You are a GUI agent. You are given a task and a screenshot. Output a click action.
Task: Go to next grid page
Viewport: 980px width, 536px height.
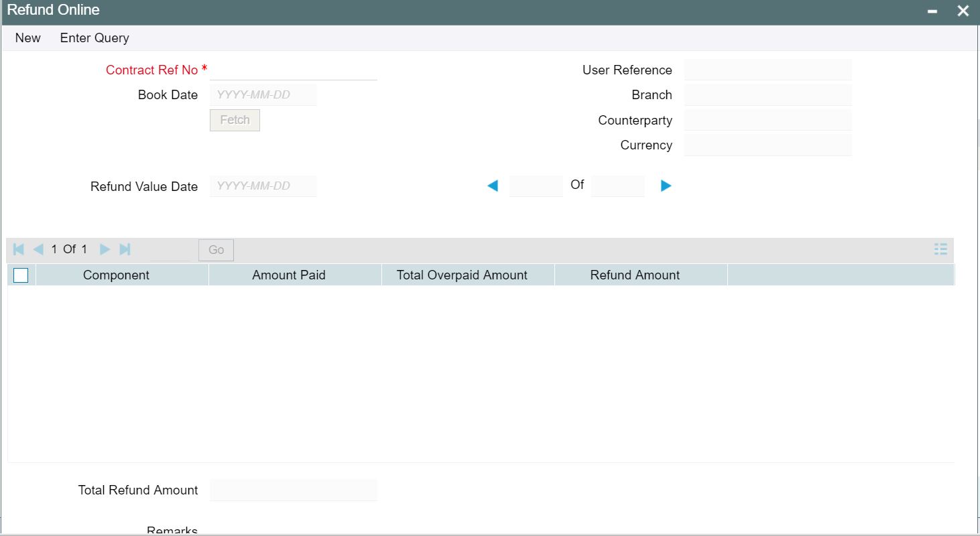(x=105, y=249)
